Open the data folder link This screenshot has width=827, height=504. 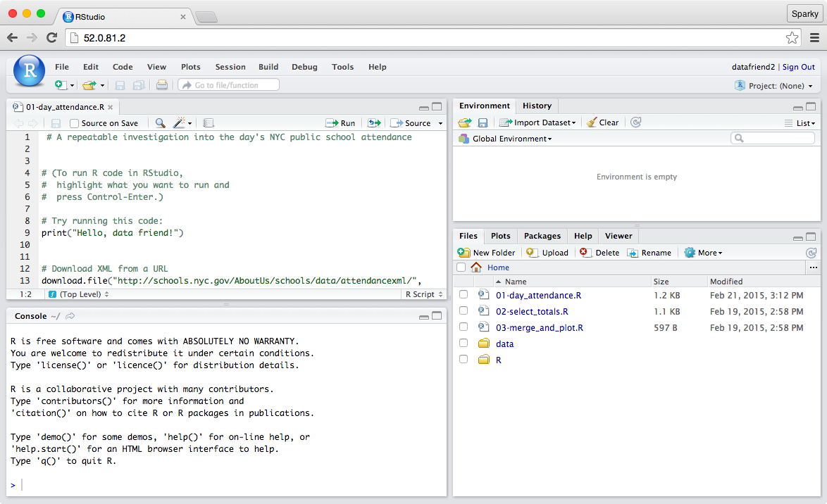point(505,344)
